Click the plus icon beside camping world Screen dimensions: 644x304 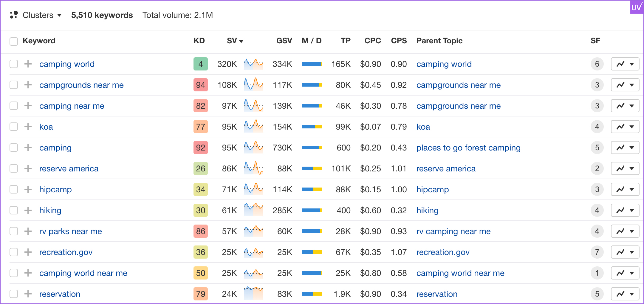[28, 64]
